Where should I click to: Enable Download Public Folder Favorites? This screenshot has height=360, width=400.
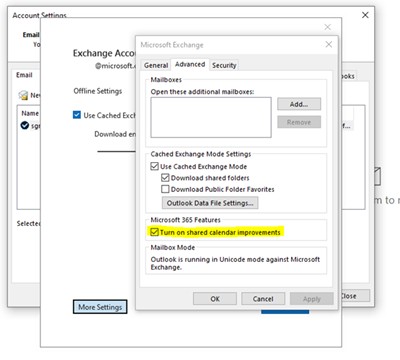(165, 189)
